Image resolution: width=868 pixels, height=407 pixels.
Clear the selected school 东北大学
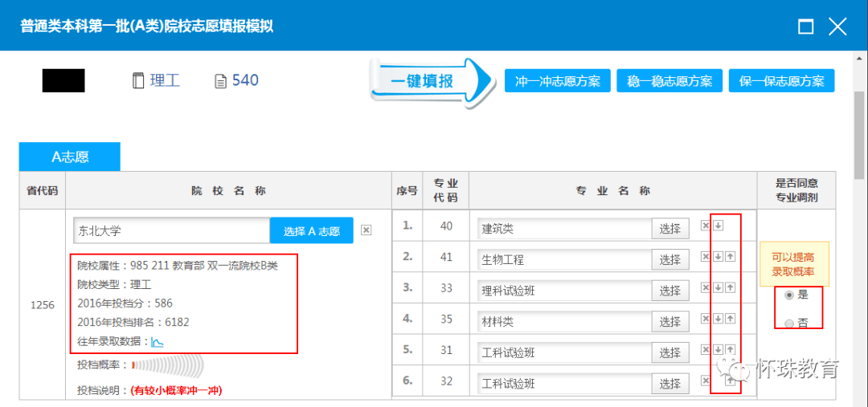pyautogui.click(x=366, y=230)
